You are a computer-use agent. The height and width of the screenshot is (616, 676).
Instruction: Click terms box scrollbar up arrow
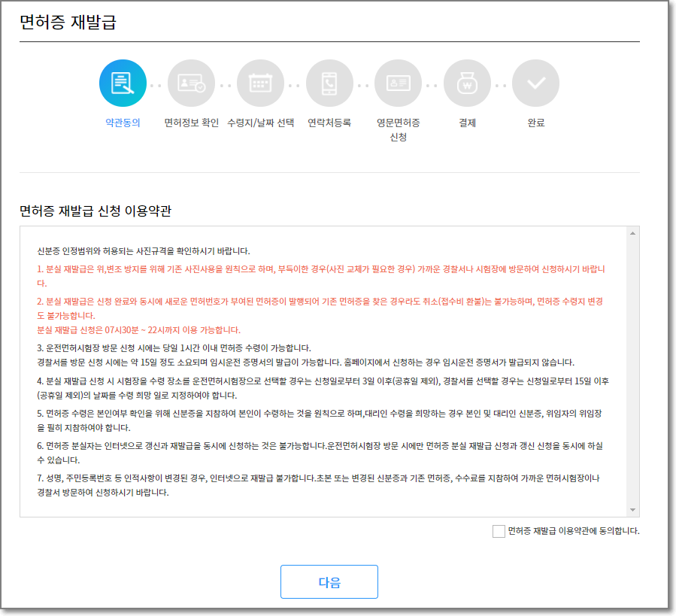click(x=632, y=233)
